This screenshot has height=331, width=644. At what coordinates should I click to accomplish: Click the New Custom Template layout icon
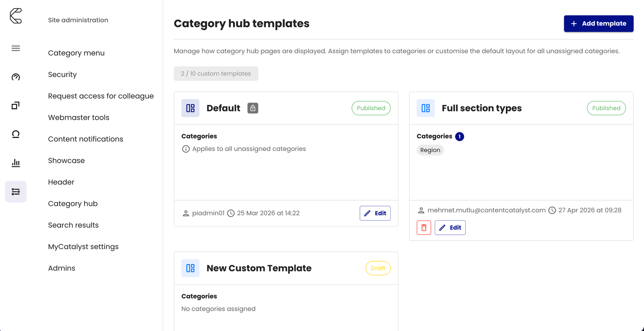coord(191,268)
